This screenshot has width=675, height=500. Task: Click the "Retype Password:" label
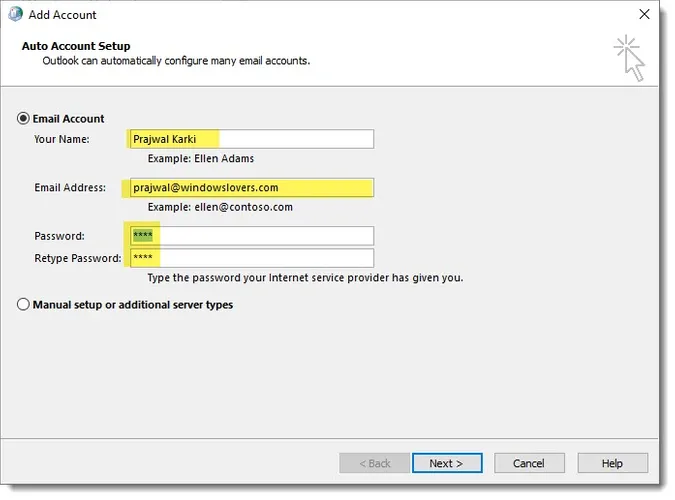[77, 258]
